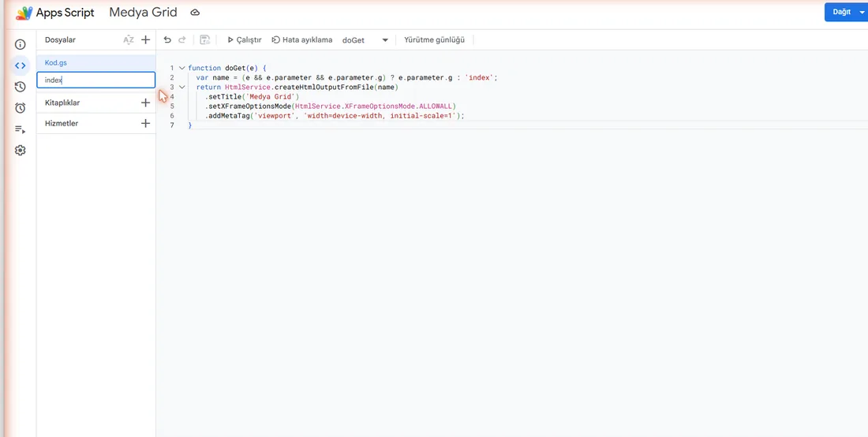Collapse the return statement at line 3
Viewport: 868px width, 437px height.
tap(181, 87)
